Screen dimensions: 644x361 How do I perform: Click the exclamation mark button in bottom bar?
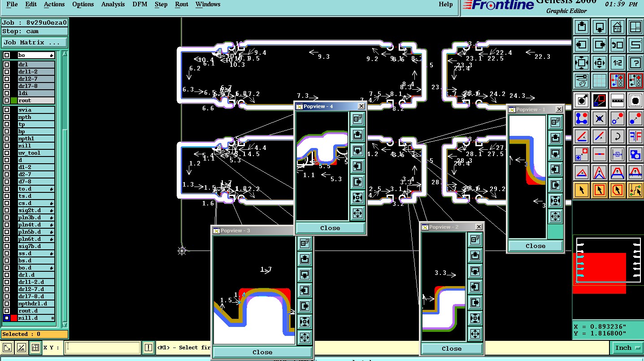click(148, 348)
